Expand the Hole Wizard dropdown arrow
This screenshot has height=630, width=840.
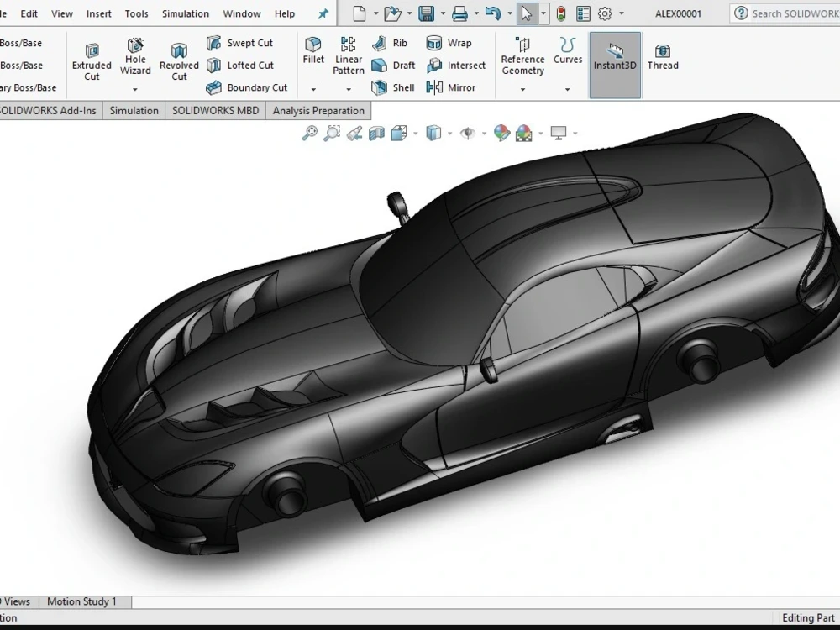click(x=135, y=89)
